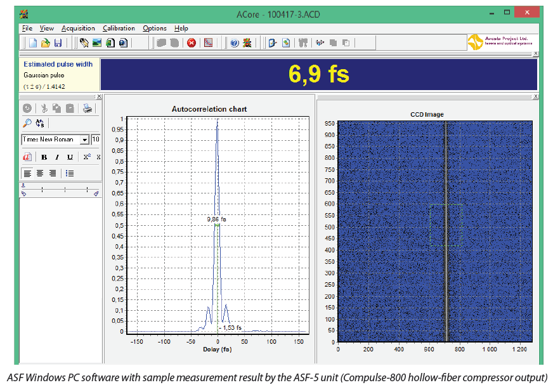Save the measurement with the floppy disk icon
This screenshot has width=553, height=392.
click(x=58, y=43)
